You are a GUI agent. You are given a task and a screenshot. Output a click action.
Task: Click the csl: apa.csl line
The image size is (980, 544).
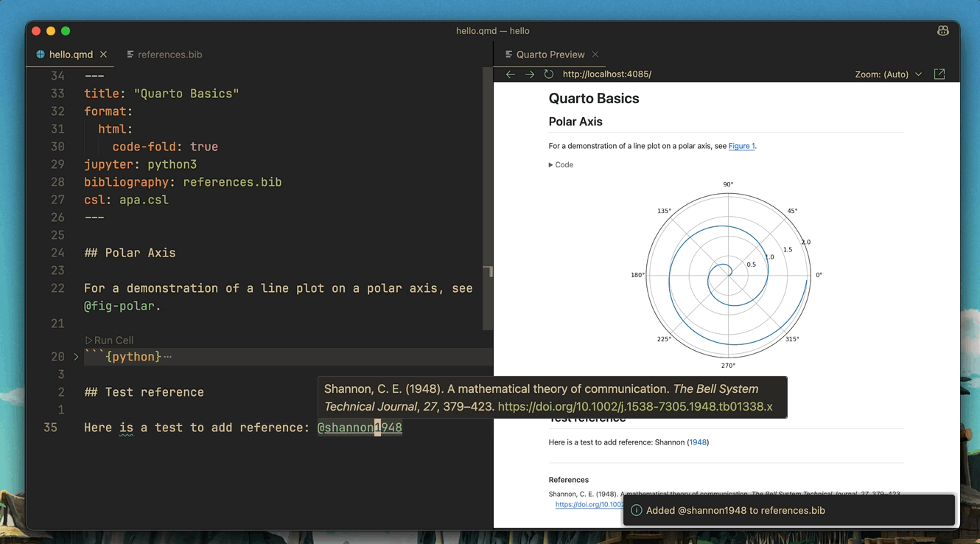click(x=126, y=200)
